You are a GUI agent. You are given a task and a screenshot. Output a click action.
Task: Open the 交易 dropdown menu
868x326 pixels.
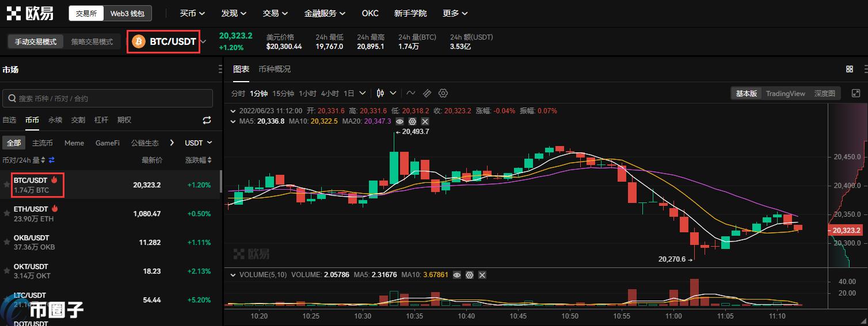click(275, 13)
